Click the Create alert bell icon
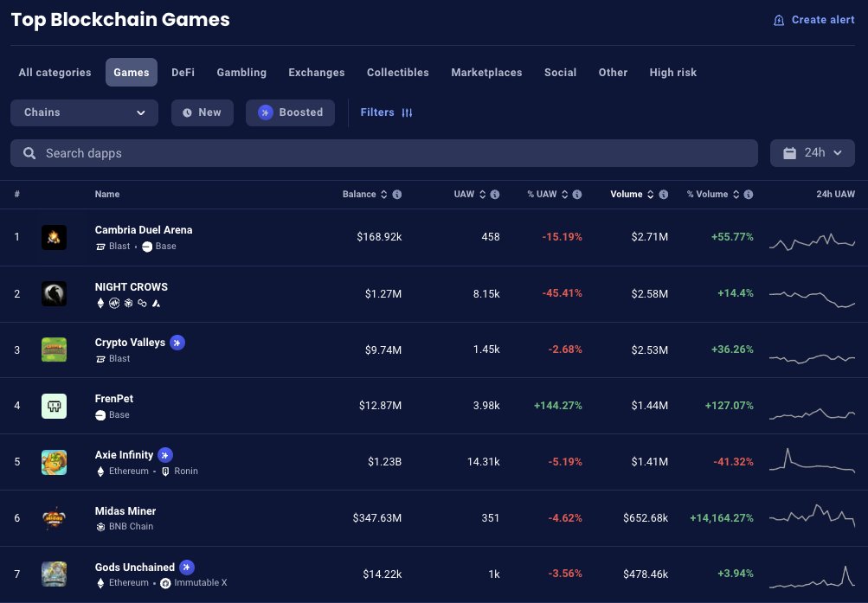The width and height of the screenshot is (868, 603). [778, 21]
